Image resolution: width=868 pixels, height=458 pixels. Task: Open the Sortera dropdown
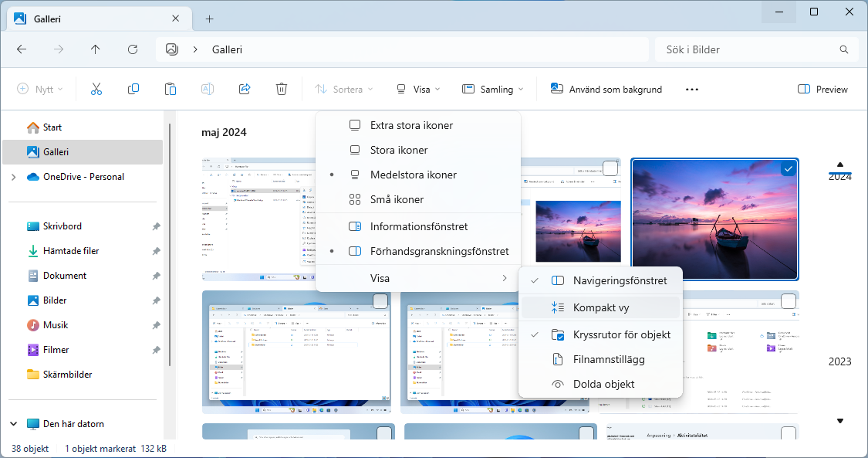click(344, 89)
